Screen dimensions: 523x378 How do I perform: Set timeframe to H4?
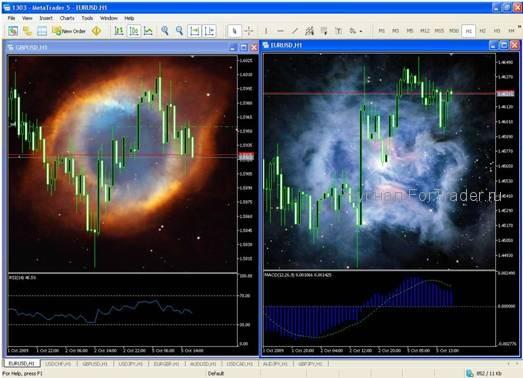click(x=511, y=31)
